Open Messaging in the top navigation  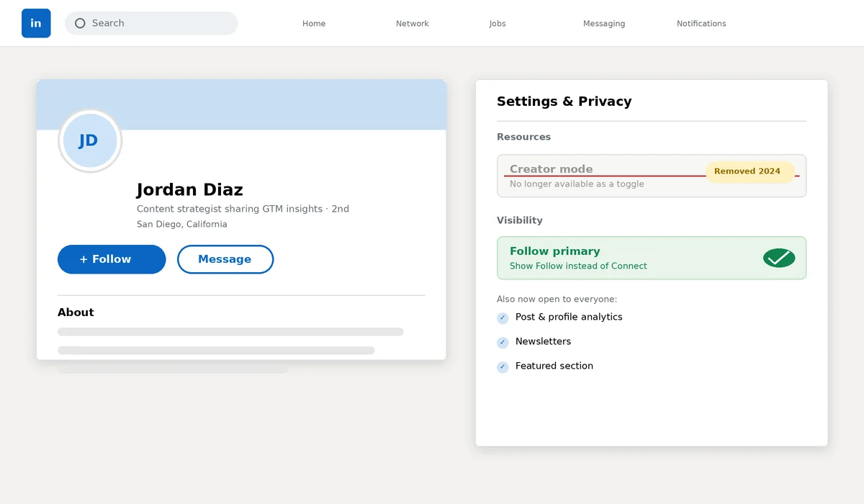coord(604,24)
